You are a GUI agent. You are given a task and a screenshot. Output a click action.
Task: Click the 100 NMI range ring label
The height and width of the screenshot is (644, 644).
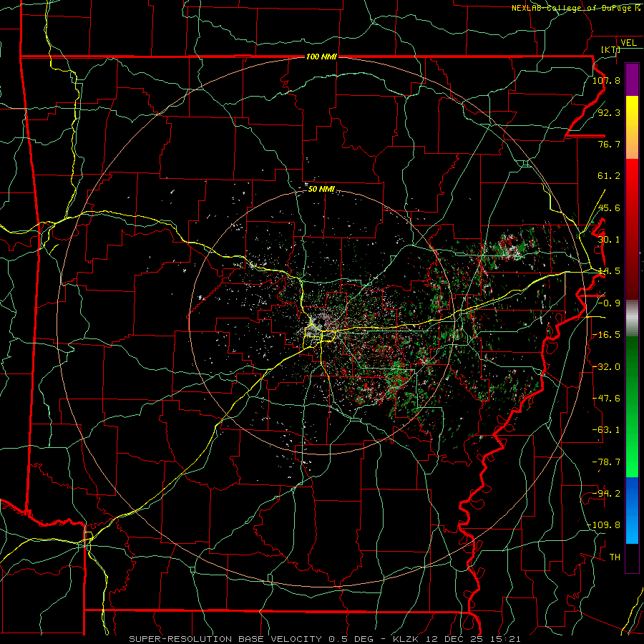[x=321, y=57]
